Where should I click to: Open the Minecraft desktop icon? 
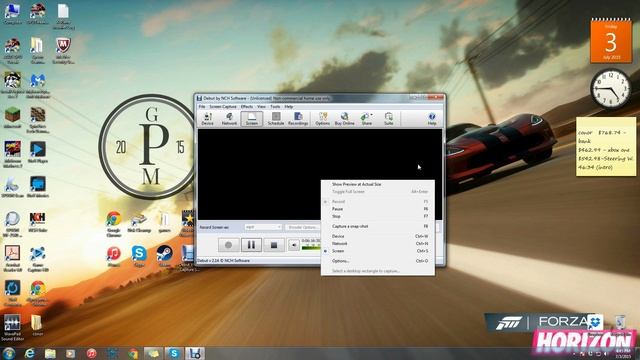click(12, 118)
